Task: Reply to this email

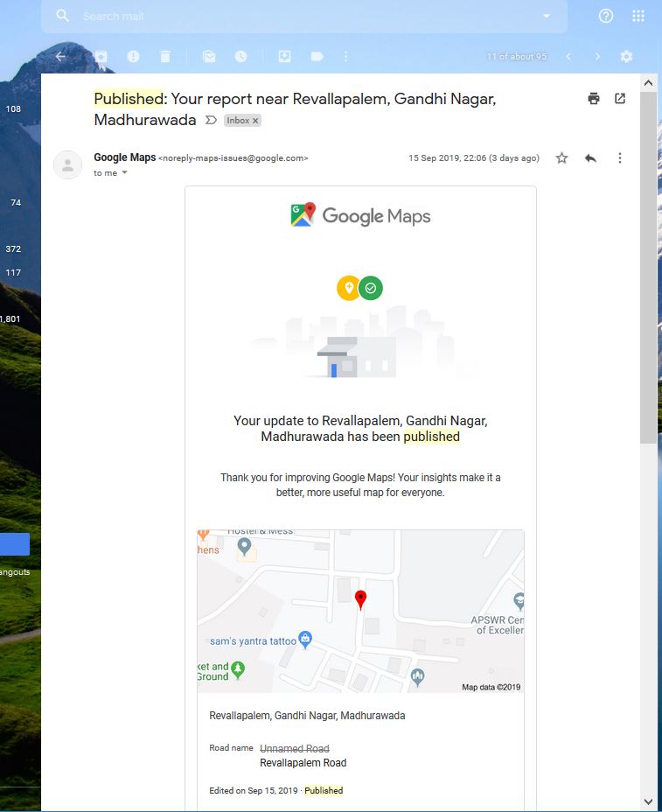Action: pyautogui.click(x=590, y=158)
